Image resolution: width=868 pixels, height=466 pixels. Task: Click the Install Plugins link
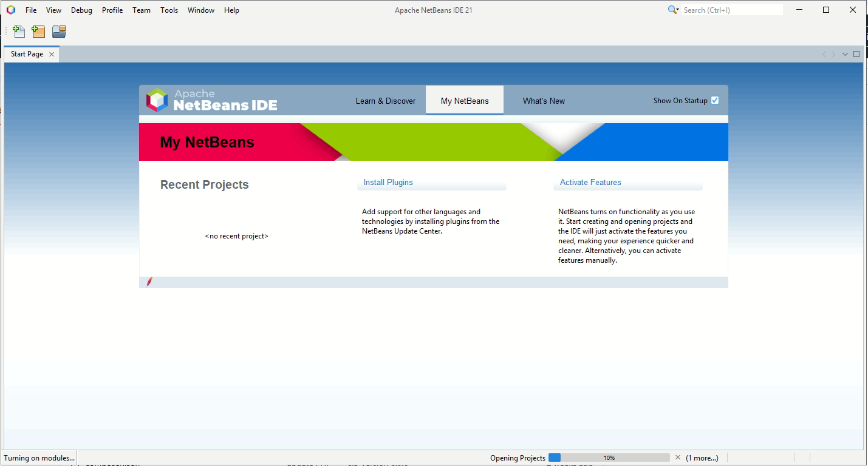pyautogui.click(x=388, y=182)
